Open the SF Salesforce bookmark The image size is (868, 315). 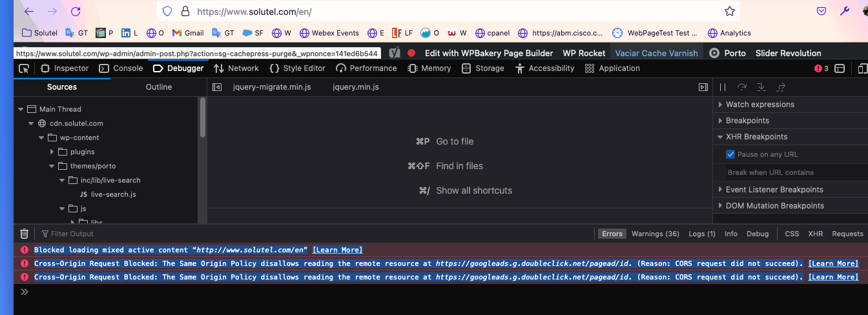click(x=253, y=33)
